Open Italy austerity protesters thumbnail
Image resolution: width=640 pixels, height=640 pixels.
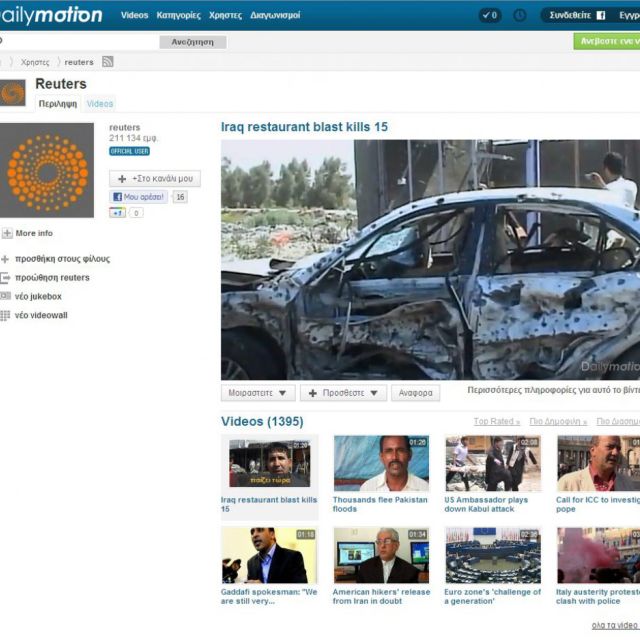(x=598, y=556)
